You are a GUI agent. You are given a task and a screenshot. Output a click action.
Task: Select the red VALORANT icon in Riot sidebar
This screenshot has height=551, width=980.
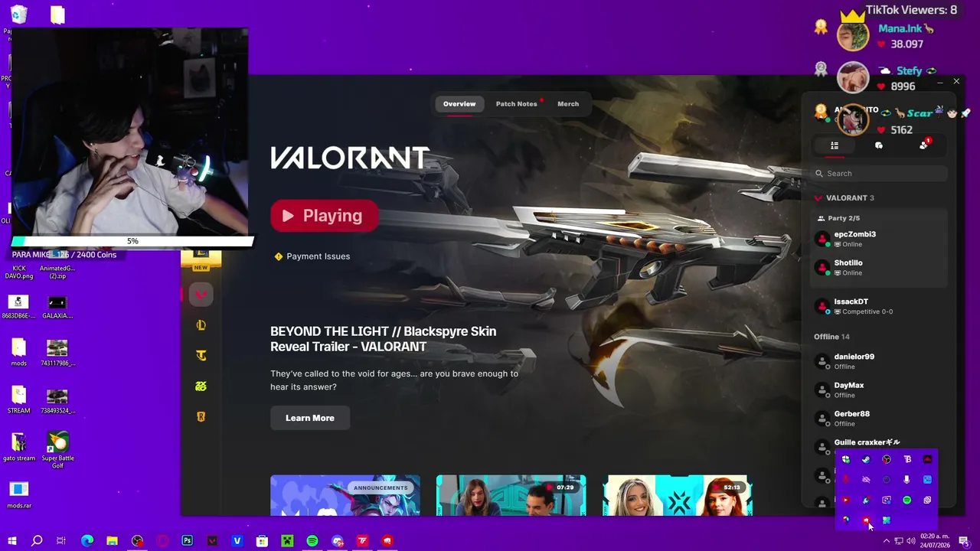201,295
